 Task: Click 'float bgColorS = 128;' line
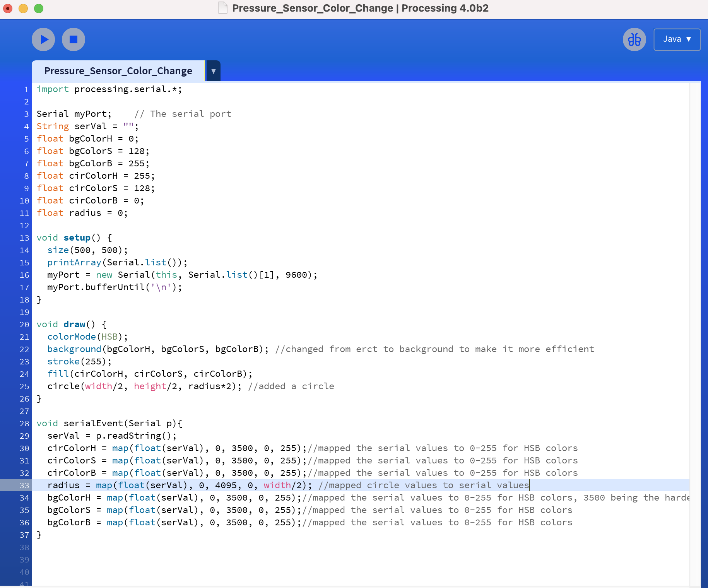(93, 151)
